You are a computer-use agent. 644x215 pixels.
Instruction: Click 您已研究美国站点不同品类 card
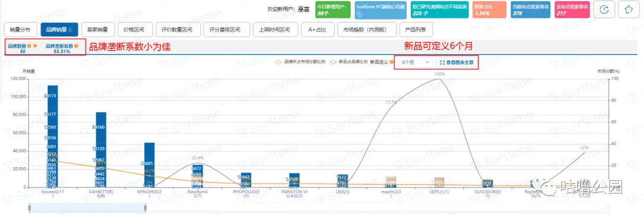coord(440,10)
